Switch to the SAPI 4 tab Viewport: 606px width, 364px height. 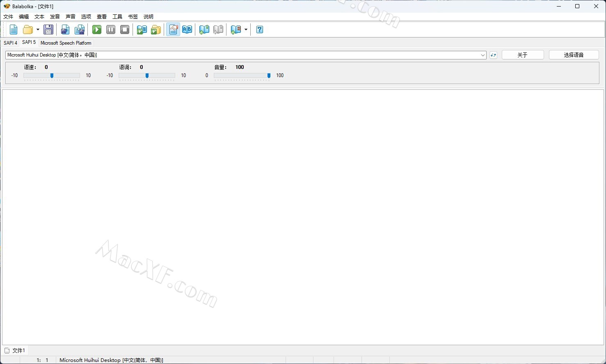point(10,43)
